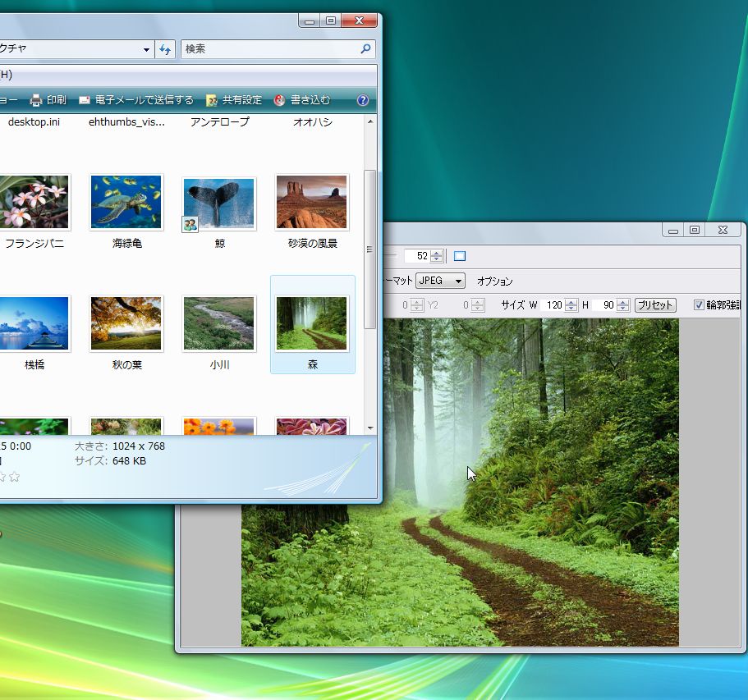The image size is (748, 700).
Task: Click the ehthumbs_vis... file name
Action: [127, 122]
